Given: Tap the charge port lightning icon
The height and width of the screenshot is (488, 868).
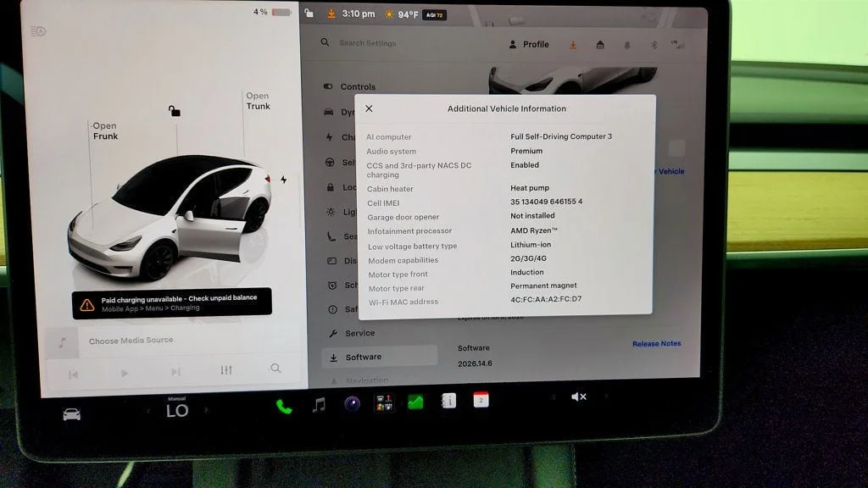Looking at the screenshot, I should tap(283, 180).
